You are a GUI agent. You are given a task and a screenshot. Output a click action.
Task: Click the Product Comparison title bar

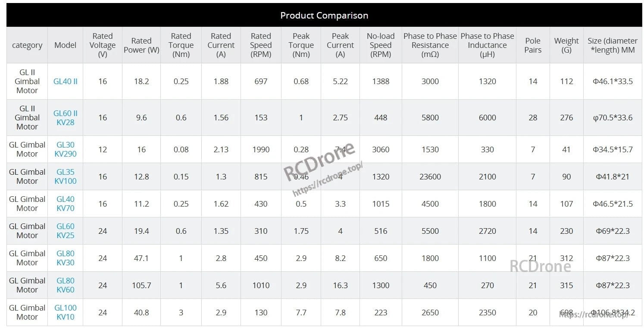(324, 16)
